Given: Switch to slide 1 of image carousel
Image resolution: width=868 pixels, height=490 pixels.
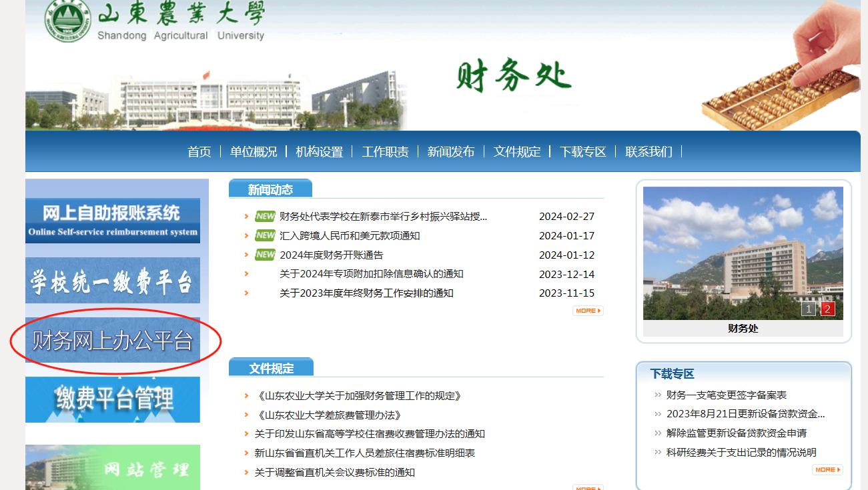Looking at the screenshot, I should point(808,309).
